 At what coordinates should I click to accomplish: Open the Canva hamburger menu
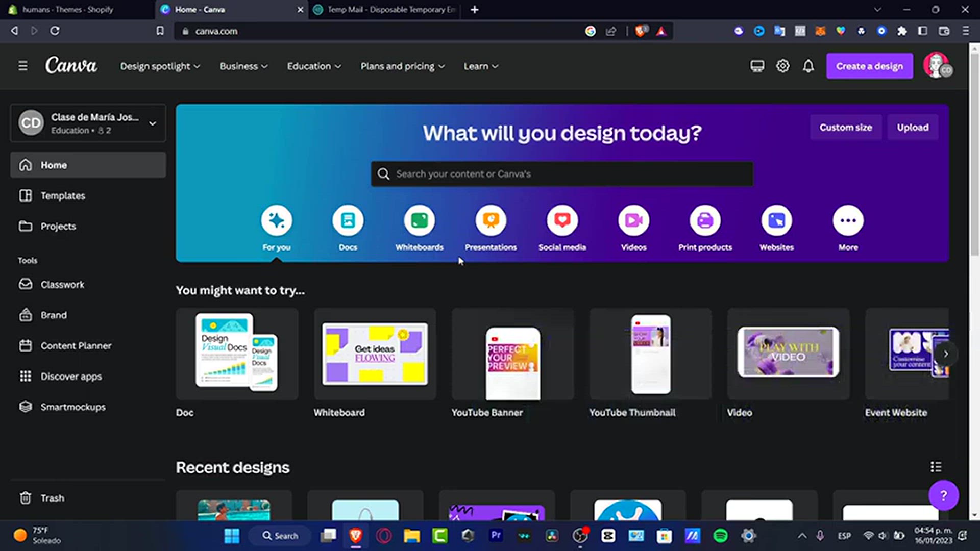click(x=22, y=66)
